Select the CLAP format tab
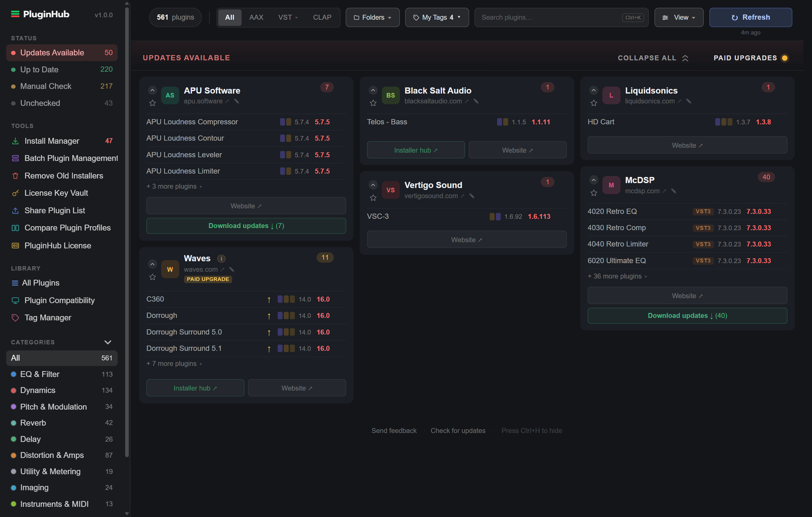Viewport: 812px width, 517px height. pos(322,17)
